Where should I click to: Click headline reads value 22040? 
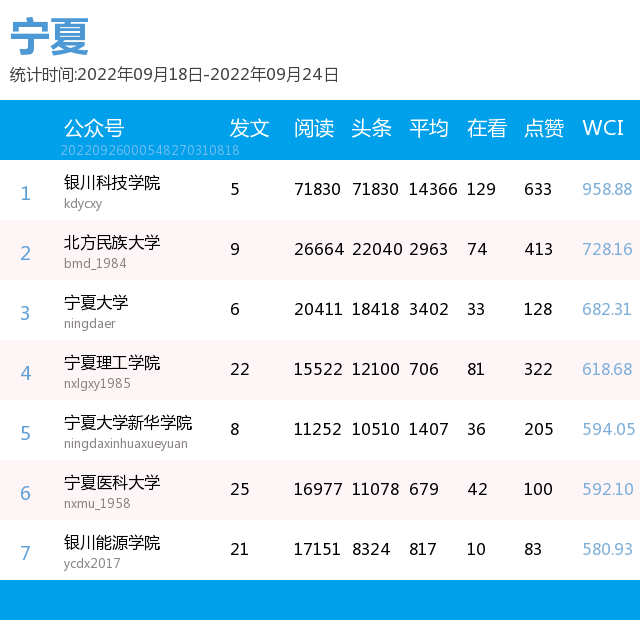point(377,249)
